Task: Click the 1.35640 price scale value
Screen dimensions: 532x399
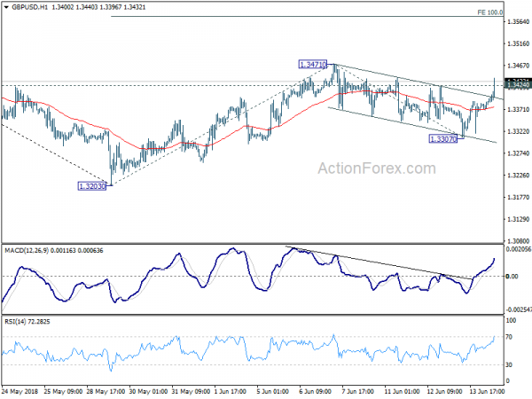Action: [518, 21]
